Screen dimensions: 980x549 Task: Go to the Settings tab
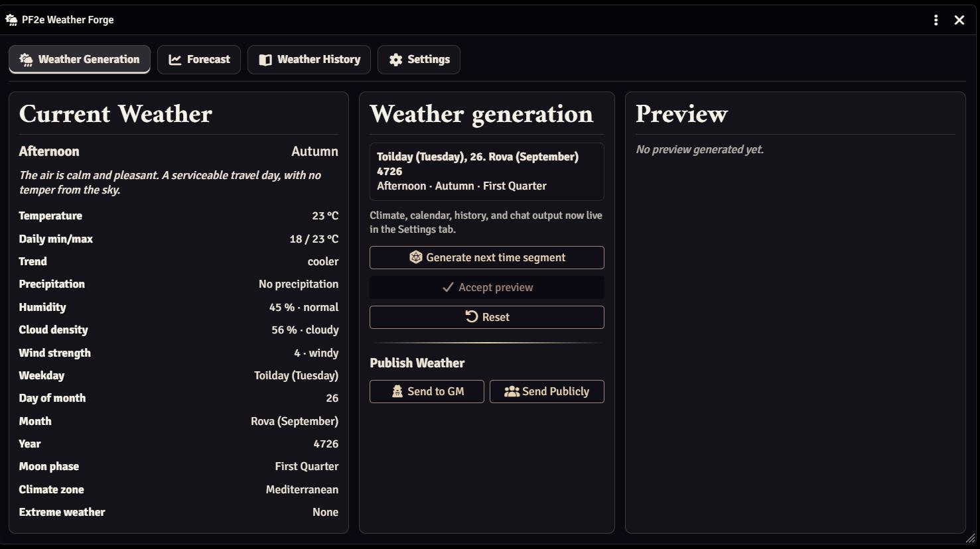419,60
